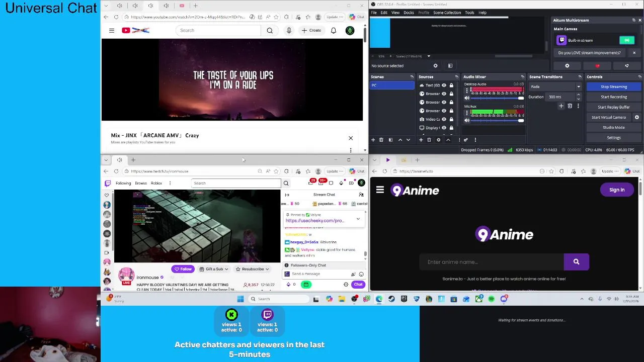This screenshot has width=644, height=362.
Task: Open Twitch whispers icon
Action: coord(331,183)
